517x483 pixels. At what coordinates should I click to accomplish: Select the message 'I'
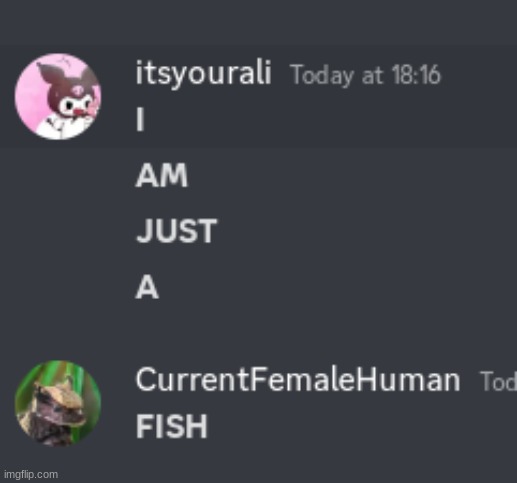click(x=140, y=120)
